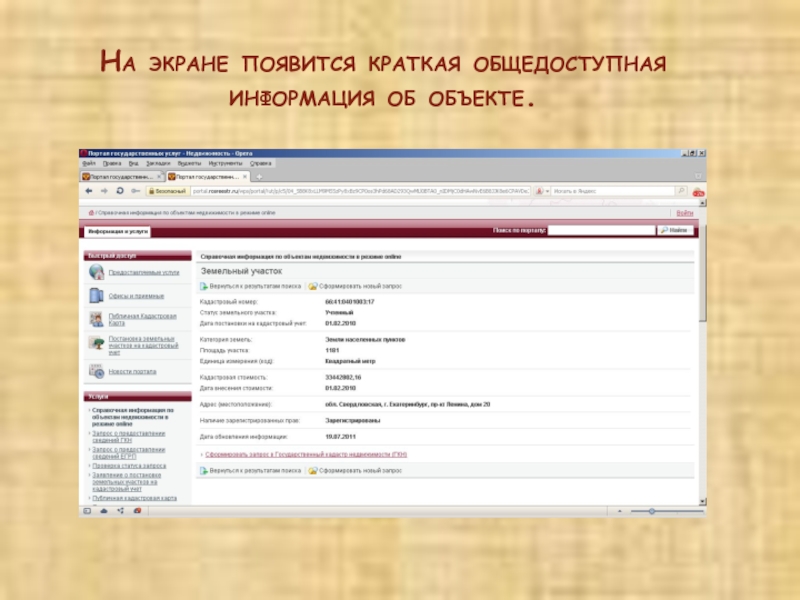The width and height of the screenshot is (800, 600).
Task: Open Офисы и приемные link
Action: (136, 296)
